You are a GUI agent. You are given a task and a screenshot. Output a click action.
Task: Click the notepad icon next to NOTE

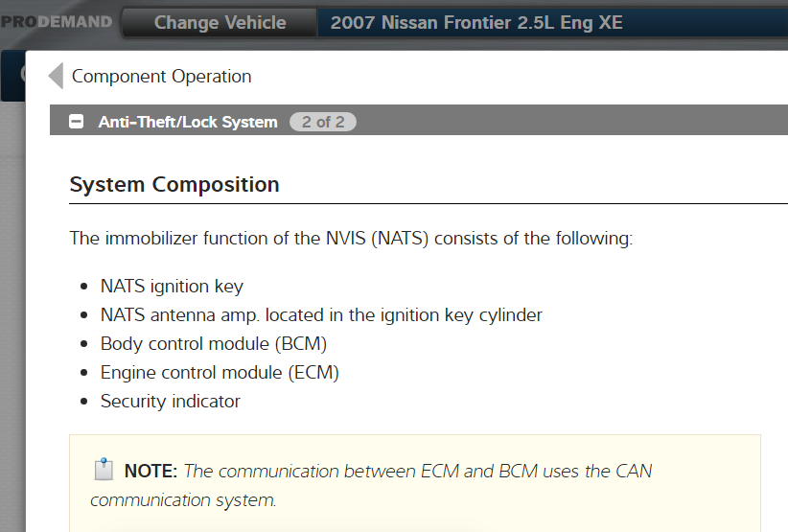pyautogui.click(x=104, y=470)
